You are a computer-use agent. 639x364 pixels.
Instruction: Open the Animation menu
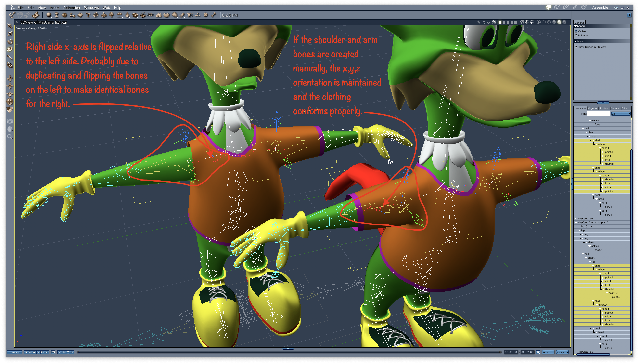tap(71, 7)
